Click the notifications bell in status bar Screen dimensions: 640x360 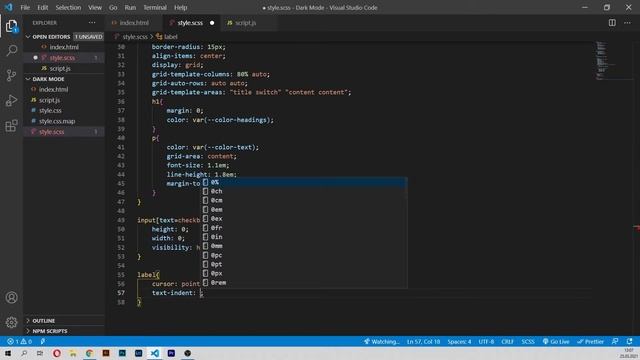[630, 342]
